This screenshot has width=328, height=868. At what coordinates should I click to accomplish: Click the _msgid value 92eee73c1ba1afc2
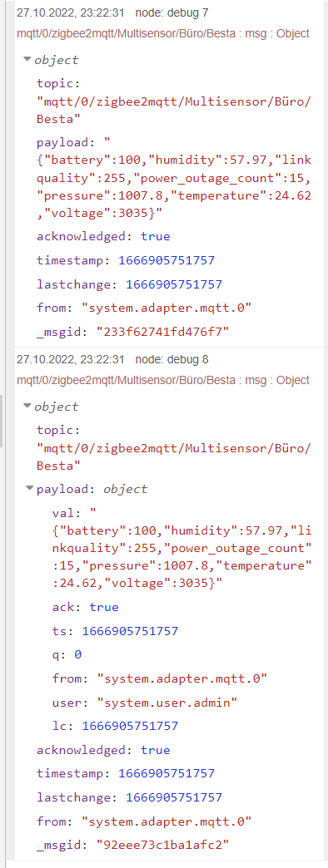click(x=163, y=844)
